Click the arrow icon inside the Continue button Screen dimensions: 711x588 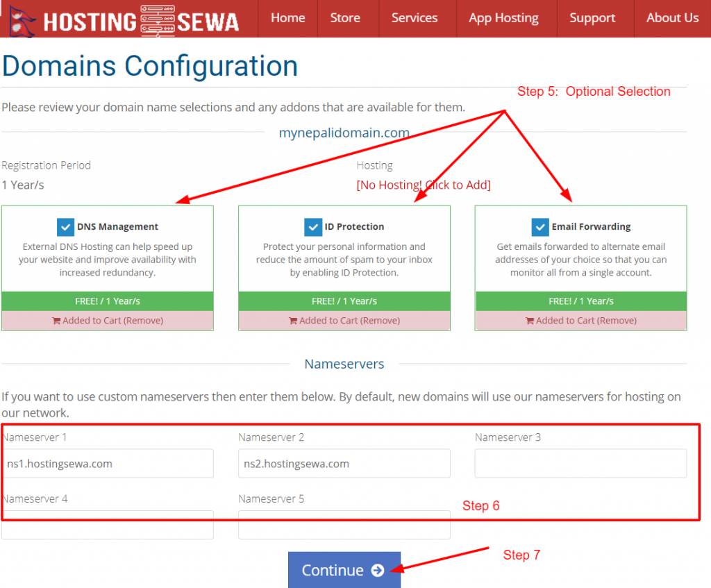coord(377,570)
